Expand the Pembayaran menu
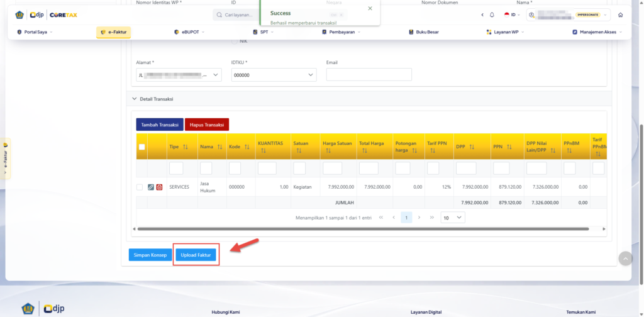 click(341, 32)
